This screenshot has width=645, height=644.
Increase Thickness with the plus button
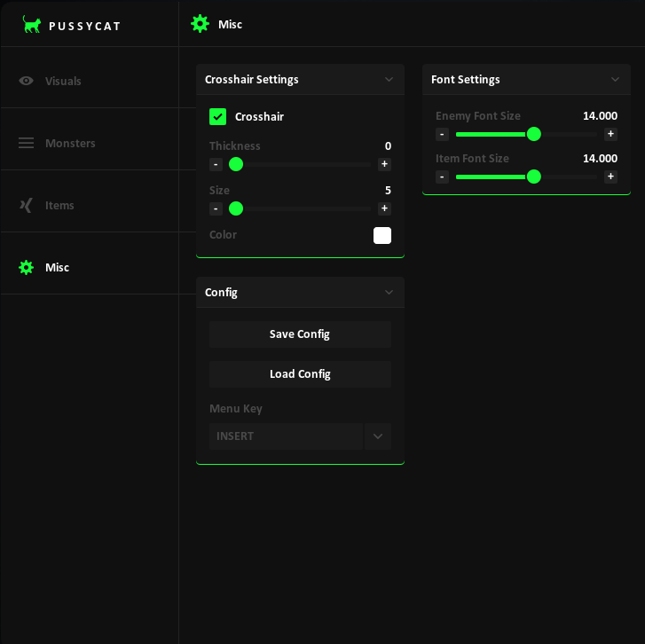384,164
